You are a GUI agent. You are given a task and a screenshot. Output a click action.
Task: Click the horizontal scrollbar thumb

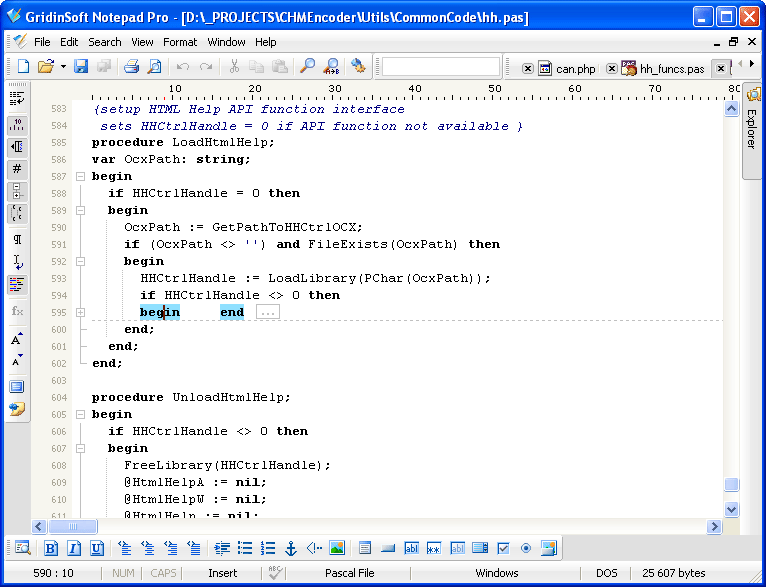[x=73, y=526]
